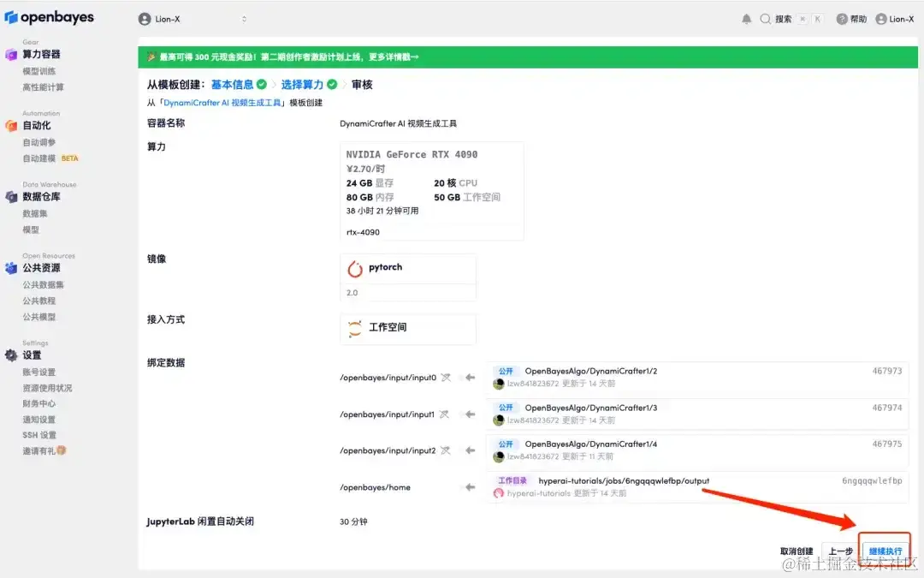
Task: Open SSH 设置 in the sidebar
Action: (39, 435)
